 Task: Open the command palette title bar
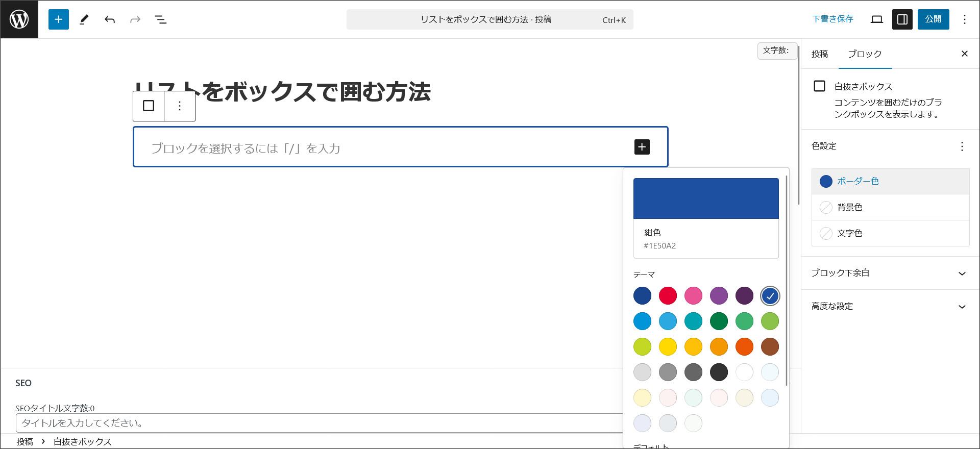[x=490, y=19]
